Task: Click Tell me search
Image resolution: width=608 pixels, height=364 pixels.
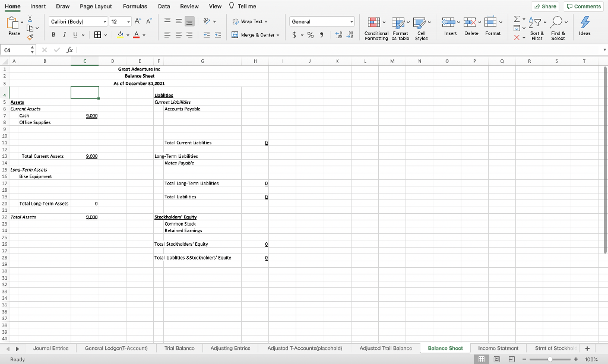Action: click(242, 6)
